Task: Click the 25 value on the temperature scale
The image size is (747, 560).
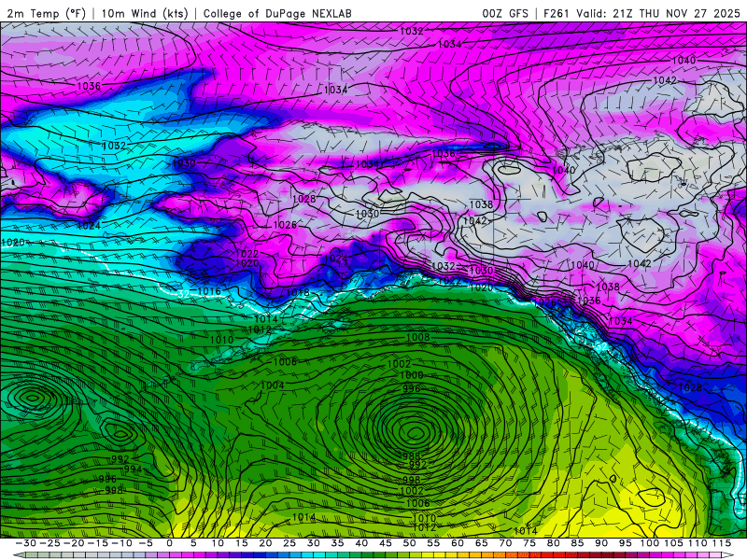Action: tap(289, 543)
